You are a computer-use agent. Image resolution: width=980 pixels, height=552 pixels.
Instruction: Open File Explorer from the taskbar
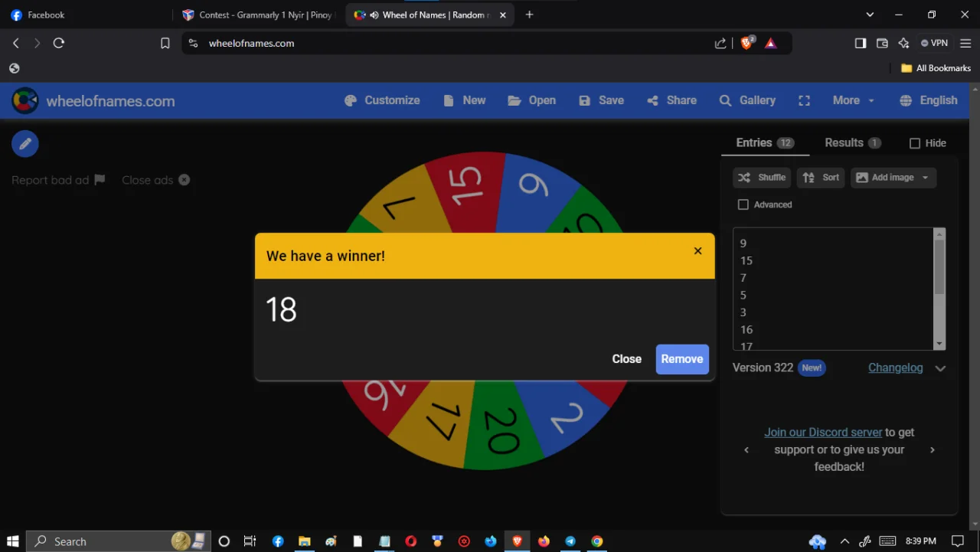[304, 541]
